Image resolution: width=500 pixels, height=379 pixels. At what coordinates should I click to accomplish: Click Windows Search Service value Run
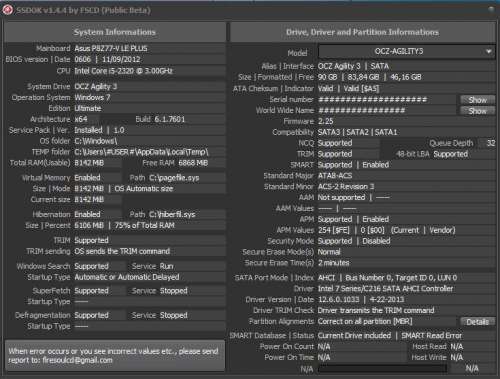pos(166,266)
